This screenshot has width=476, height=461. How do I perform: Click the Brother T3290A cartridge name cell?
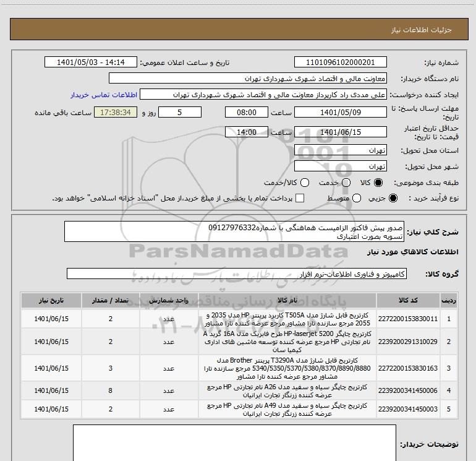click(x=287, y=368)
